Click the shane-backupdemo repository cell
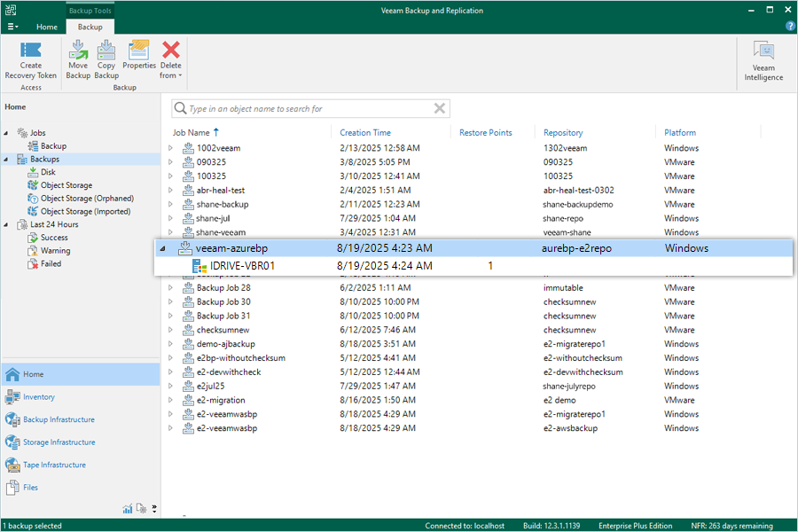 point(577,204)
